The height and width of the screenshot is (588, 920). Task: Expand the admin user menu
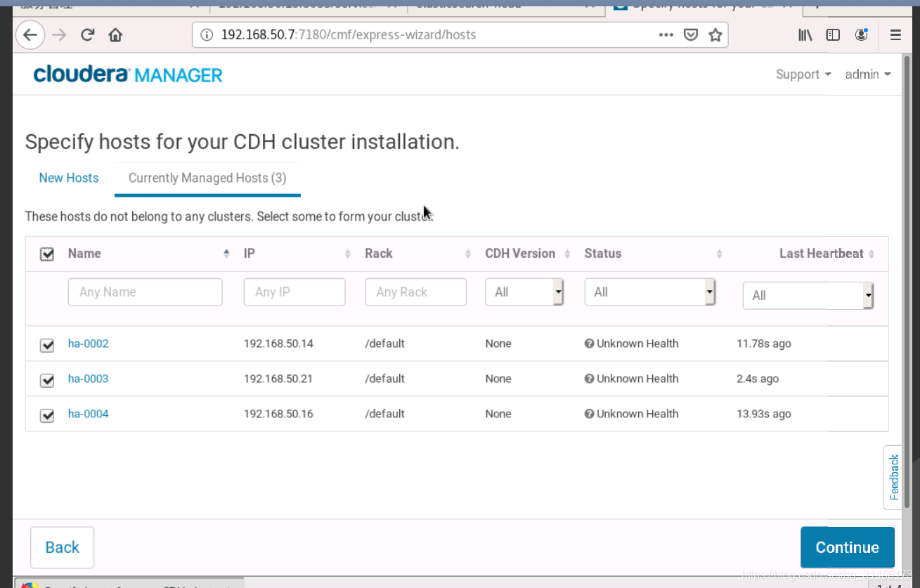tap(868, 74)
